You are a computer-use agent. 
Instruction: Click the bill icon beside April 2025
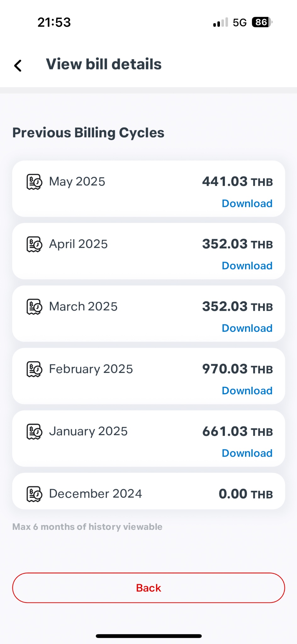(x=34, y=244)
